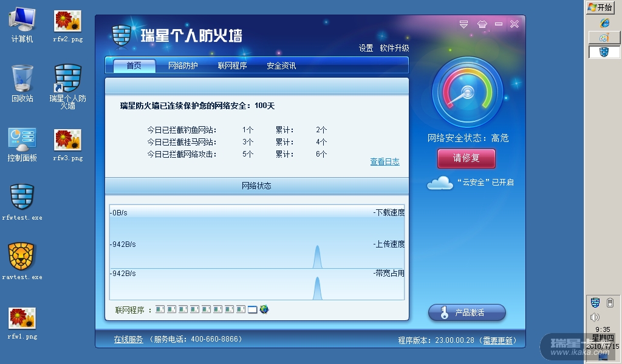The image size is (622, 364).
Task: Switch to firewall taskbar button
Action: (604, 52)
